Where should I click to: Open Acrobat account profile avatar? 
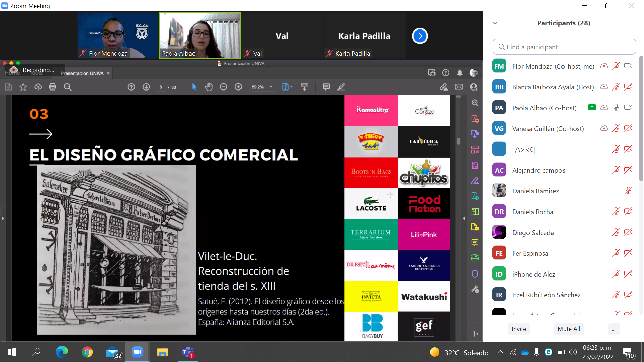coord(474,73)
